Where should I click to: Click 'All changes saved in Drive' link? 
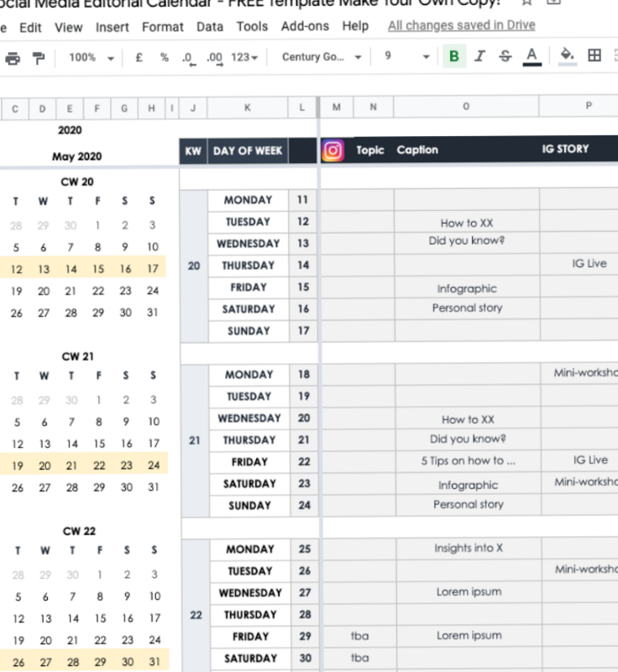(462, 25)
